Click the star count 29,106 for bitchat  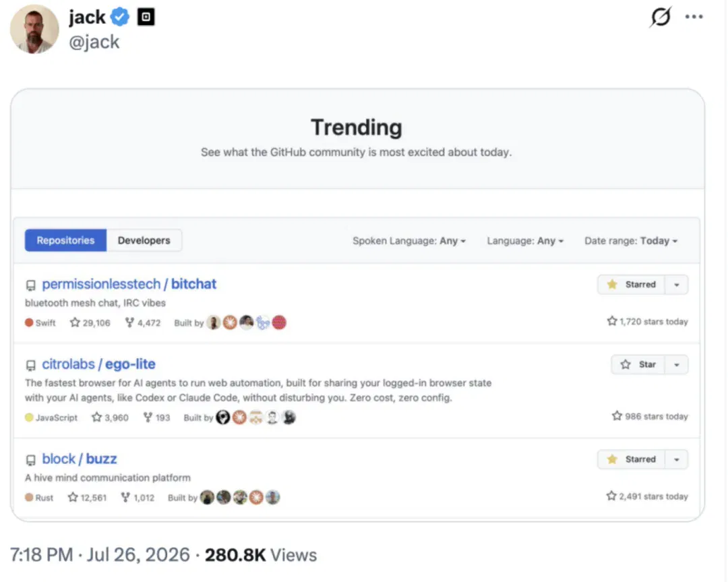click(90, 322)
